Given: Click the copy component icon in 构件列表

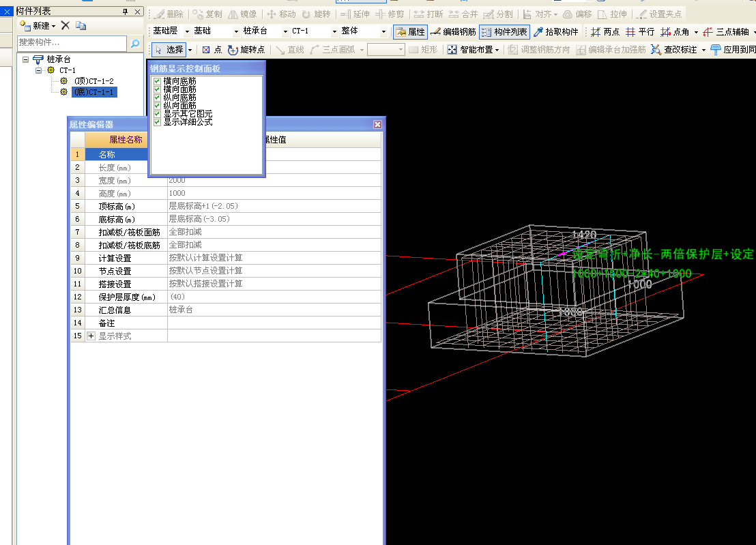Looking at the screenshot, I should tap(81, 25).
